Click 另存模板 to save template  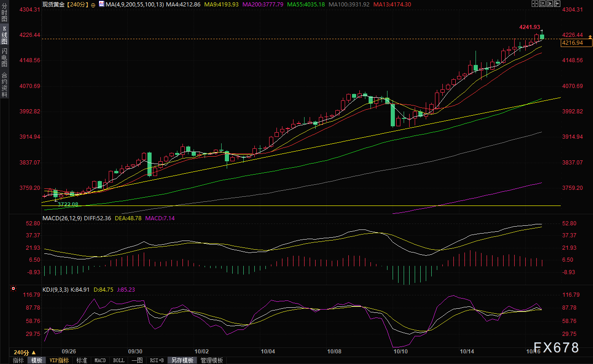tap(182, 360)
